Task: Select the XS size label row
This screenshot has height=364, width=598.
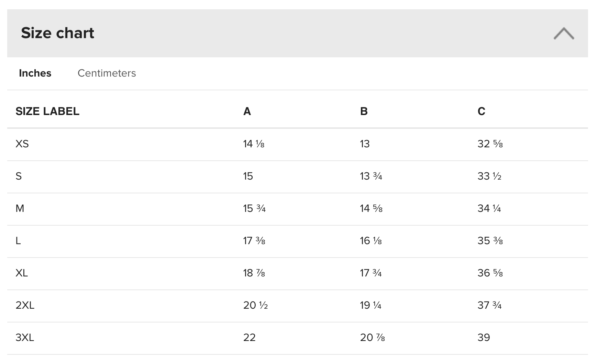Action: 22,144
